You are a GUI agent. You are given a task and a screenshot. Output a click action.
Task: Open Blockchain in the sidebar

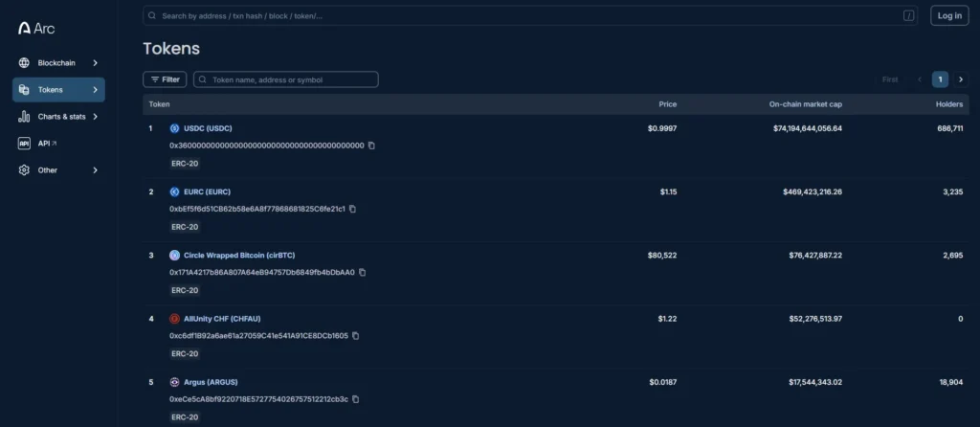tap(58, 62)
